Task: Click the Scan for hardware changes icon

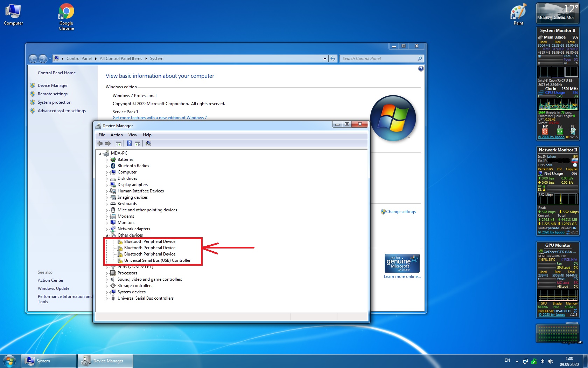Action: [148, 143]
